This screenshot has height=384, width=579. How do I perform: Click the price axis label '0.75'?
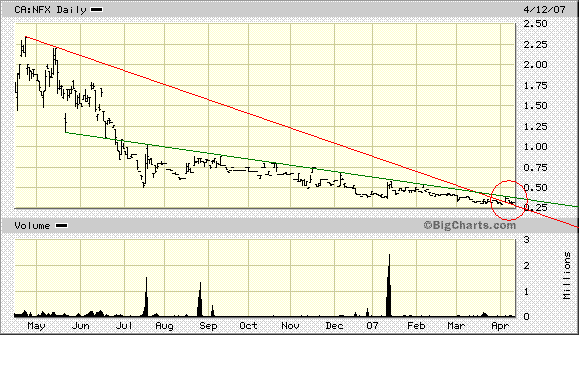535,168
